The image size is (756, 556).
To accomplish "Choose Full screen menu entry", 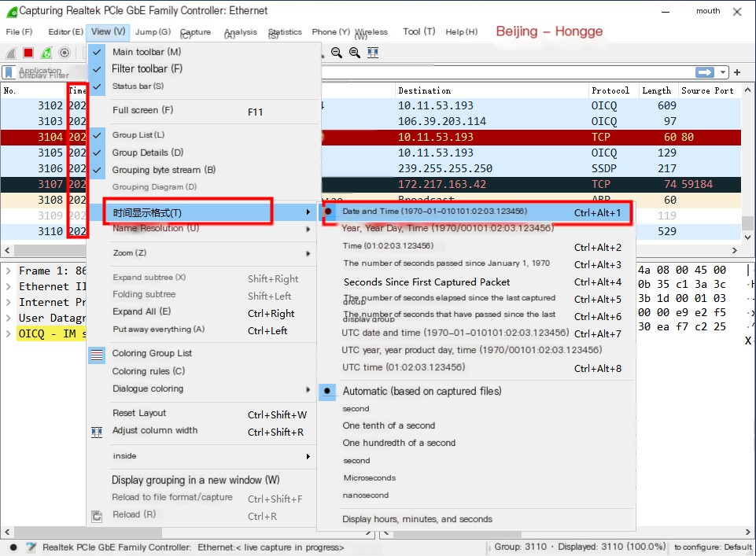I will tap(202, 110).
